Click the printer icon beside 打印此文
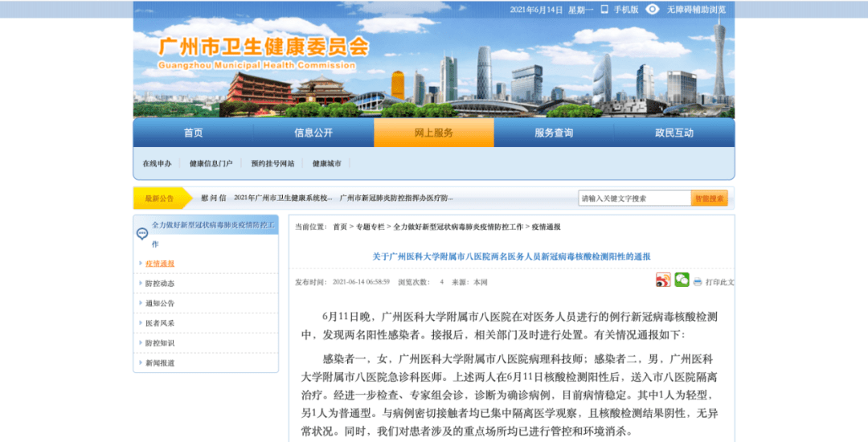Image resolution: width=868 pixels, height=442 pixels. point(698,282)
